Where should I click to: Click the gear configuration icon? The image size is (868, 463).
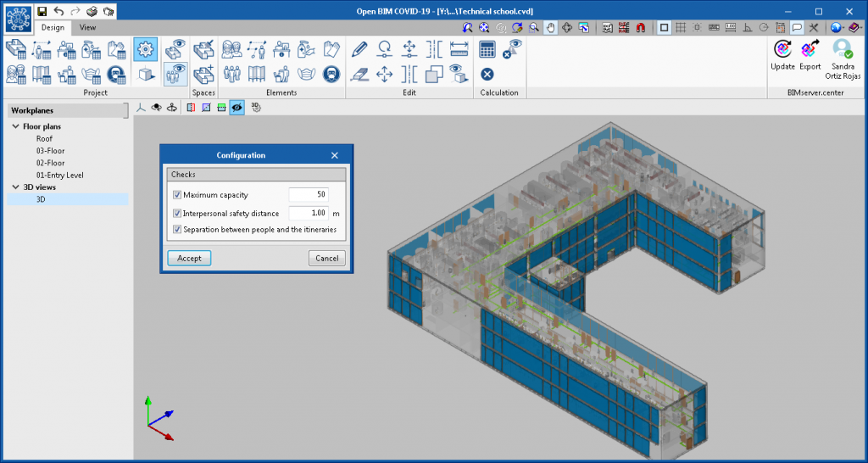tap(145, 48)
